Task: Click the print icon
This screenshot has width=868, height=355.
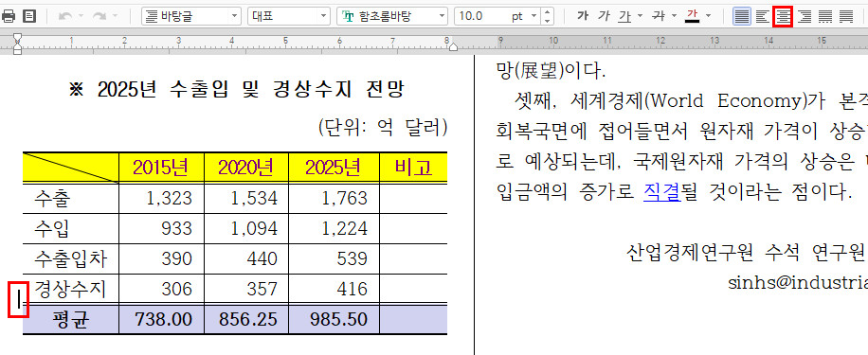Action: coord(8,17)
